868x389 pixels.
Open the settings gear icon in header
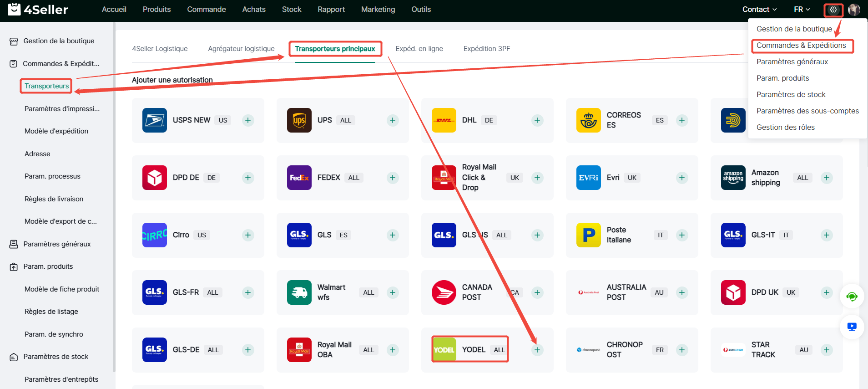pyautogui.click(x=833, y=10)
